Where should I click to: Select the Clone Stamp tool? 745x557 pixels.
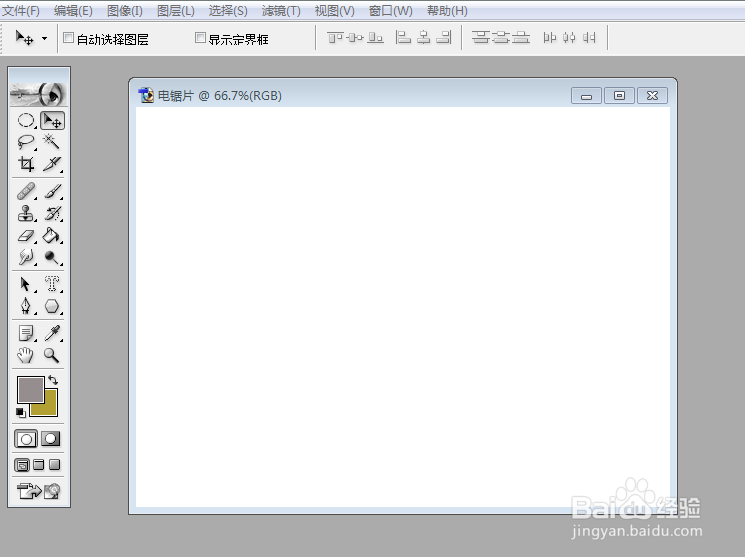(x=26, y=213)
